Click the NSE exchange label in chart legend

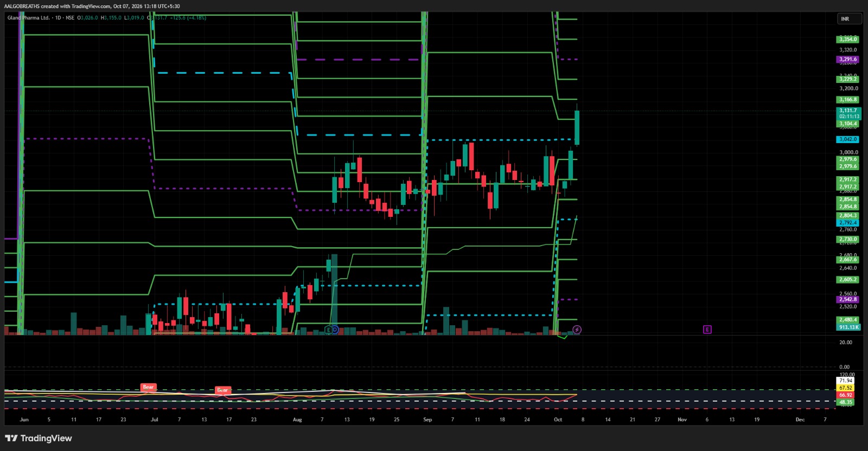pyautogui.click(x=70, y=18)
